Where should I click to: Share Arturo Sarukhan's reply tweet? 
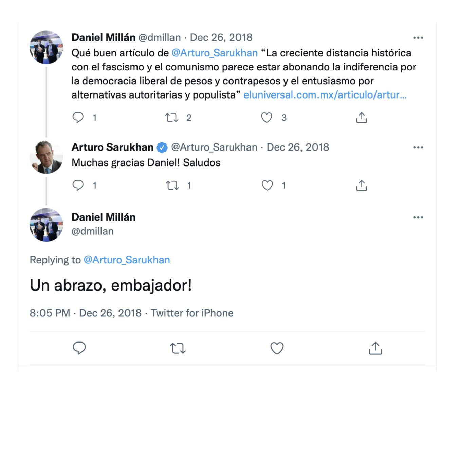click(362, 185)
